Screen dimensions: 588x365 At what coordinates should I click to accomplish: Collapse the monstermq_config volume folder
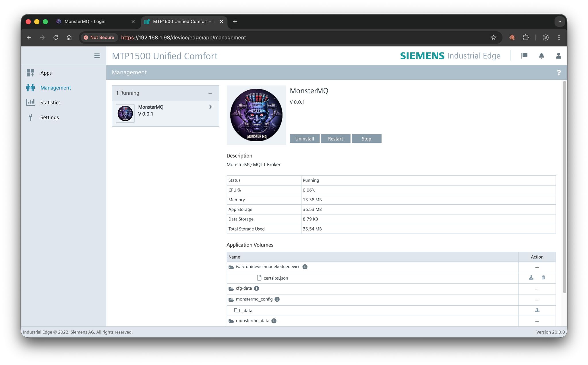tap(231, 299)
